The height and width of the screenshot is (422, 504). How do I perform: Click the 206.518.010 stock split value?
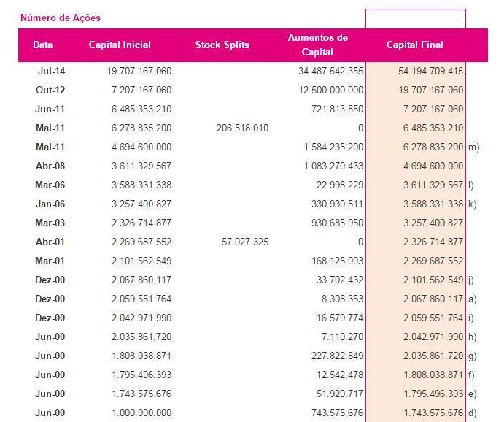click(x=242, y=128)
